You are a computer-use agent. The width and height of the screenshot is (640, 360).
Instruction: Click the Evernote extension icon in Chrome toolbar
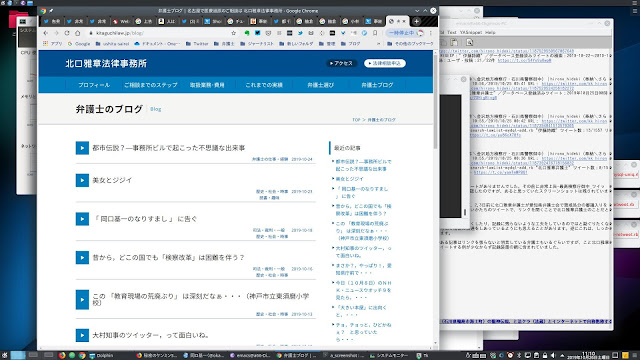[247, 33]
